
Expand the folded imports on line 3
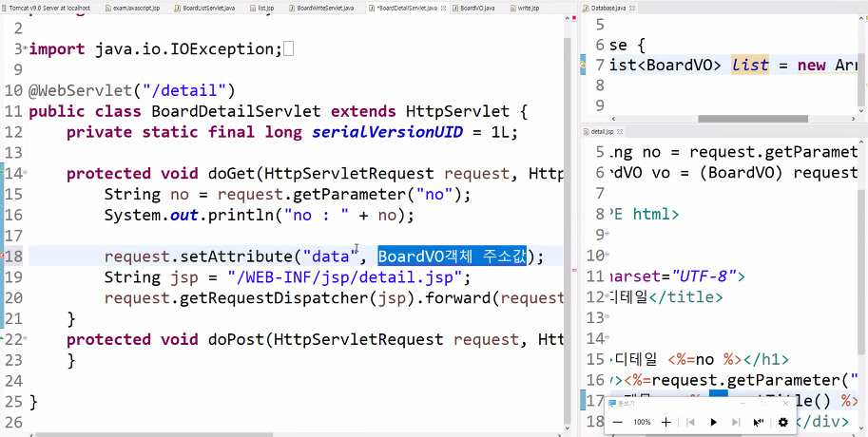point(26,48)
